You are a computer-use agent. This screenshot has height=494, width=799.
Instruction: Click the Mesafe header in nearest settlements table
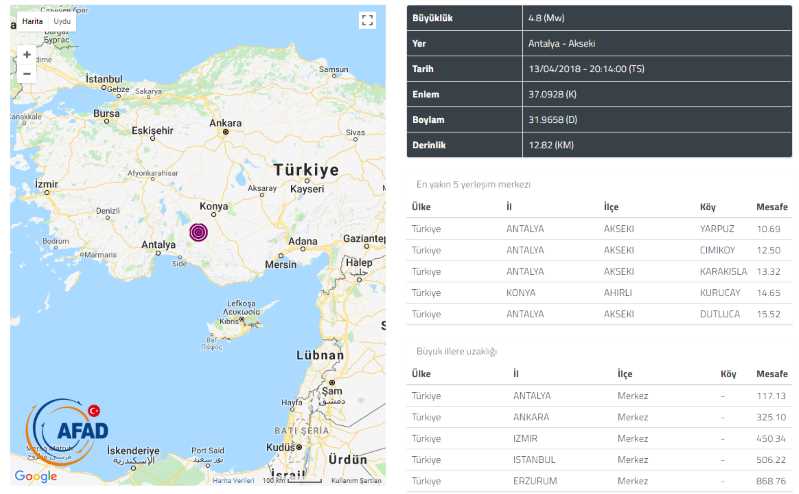(771, 207)
